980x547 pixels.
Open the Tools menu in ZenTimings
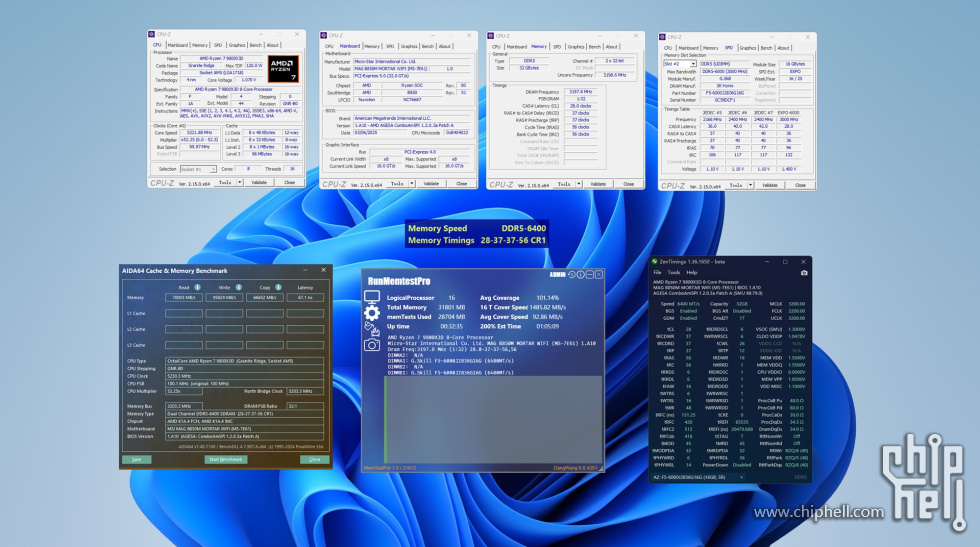(x=674, y=273)
